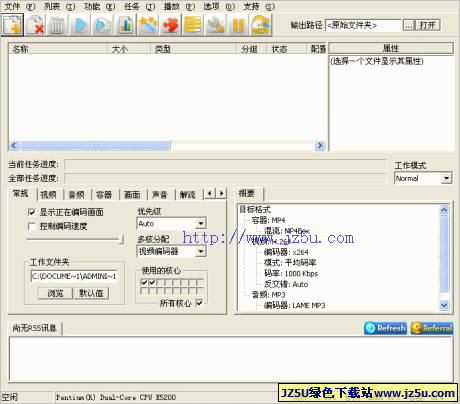The image size is (460, 404).
Task: Click the summary tree scroll down arrow
Action: (444, 305)
